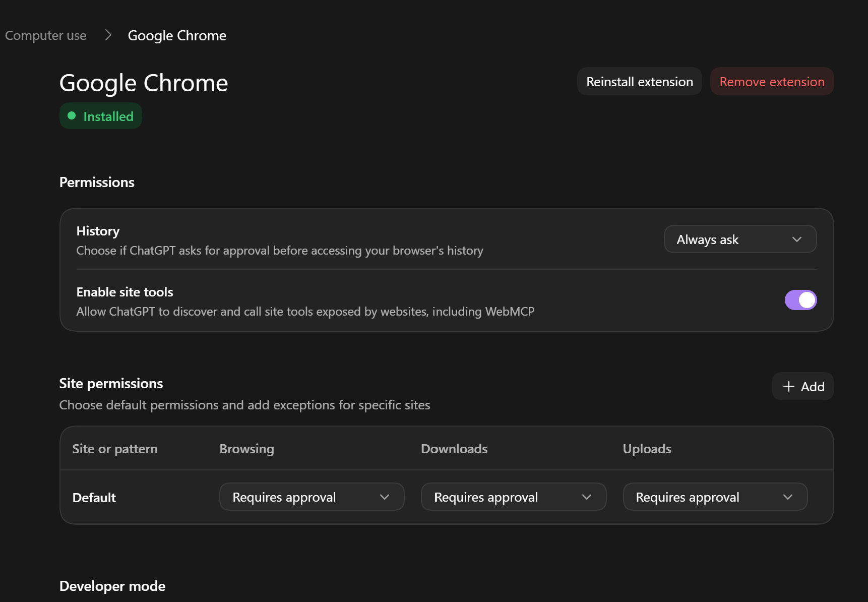
Task: Go back to Computer use breadcrumb
Action: (x=45, y=36)
